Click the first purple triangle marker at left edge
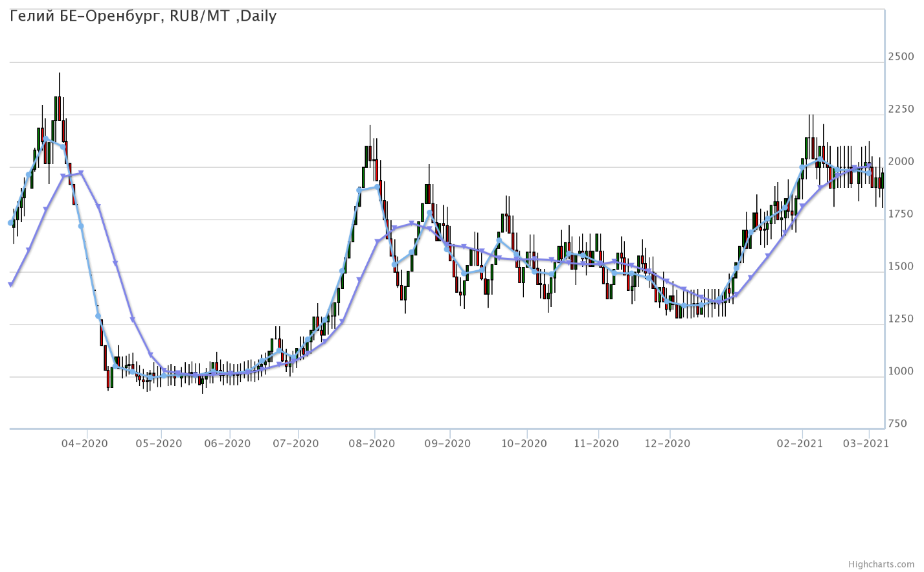 10,284
